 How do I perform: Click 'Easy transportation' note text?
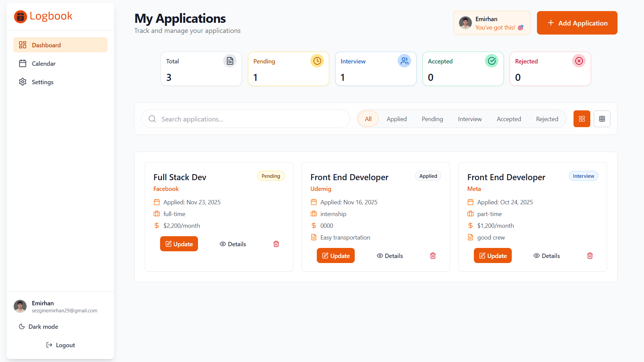[x=345, y=238]
